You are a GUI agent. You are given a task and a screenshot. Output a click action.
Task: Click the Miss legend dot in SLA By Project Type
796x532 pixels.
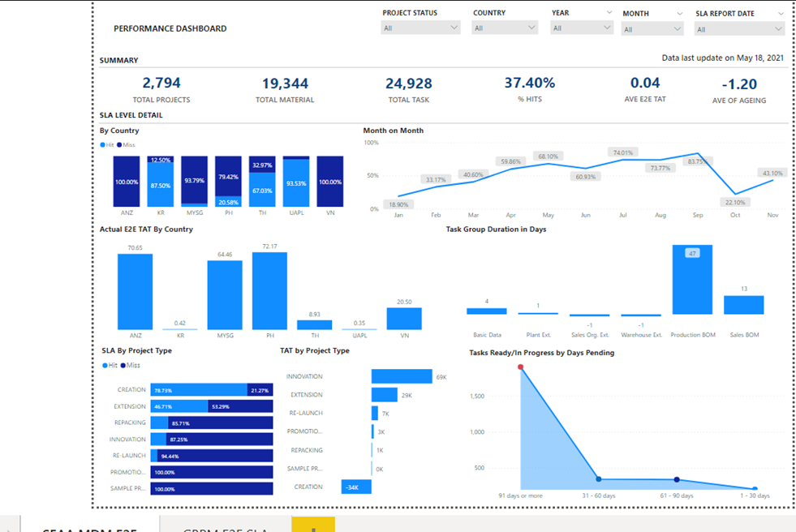(123, 365)
